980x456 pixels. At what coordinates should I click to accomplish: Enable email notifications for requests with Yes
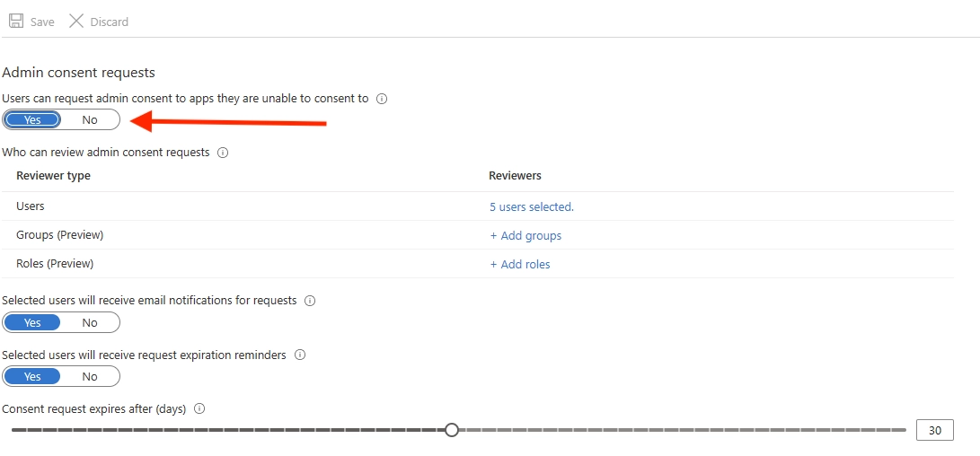(x=32, y=323)
